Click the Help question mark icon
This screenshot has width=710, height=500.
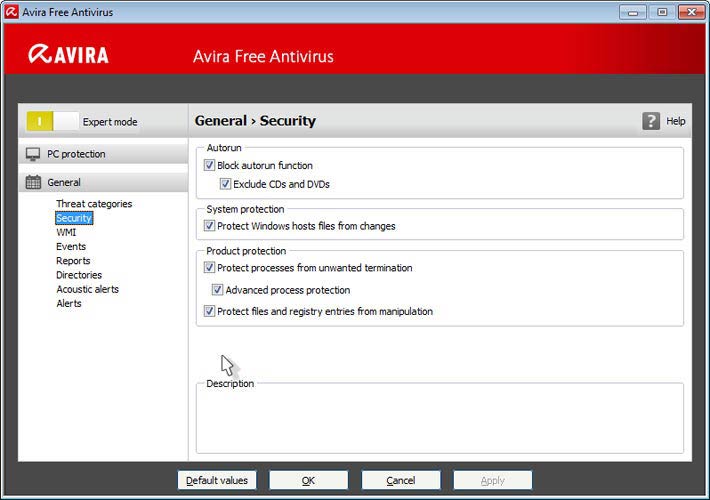pyautogui.click(x=651, y=121)
